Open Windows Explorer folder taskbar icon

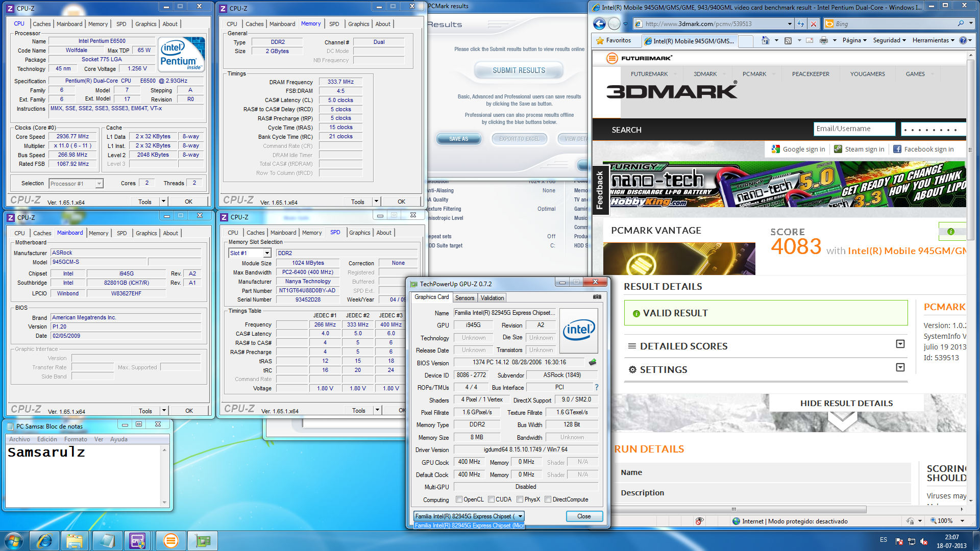(75, 541)
